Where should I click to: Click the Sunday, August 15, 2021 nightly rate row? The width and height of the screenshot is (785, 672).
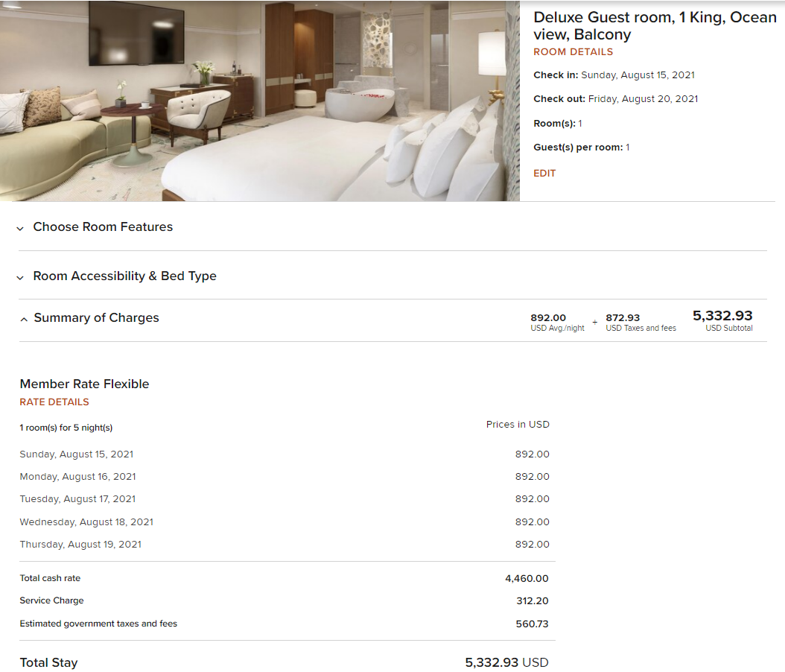[x=285, y=454]
